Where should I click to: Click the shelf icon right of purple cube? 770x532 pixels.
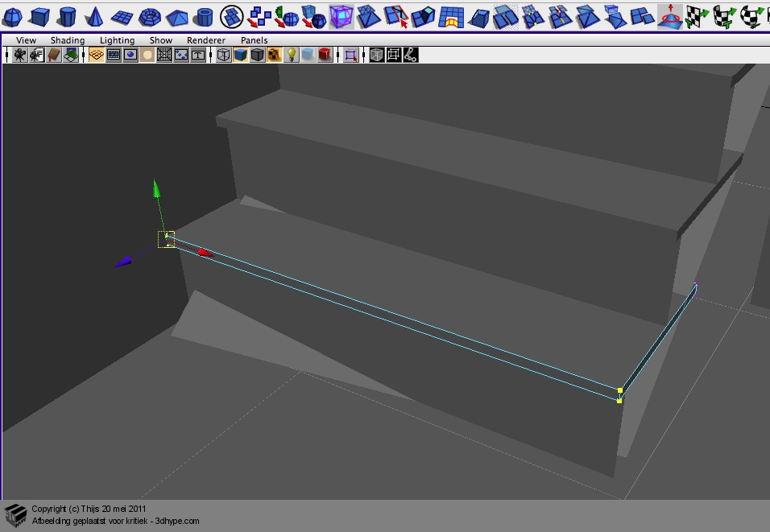pyautogui.click(x=368, y=17)
